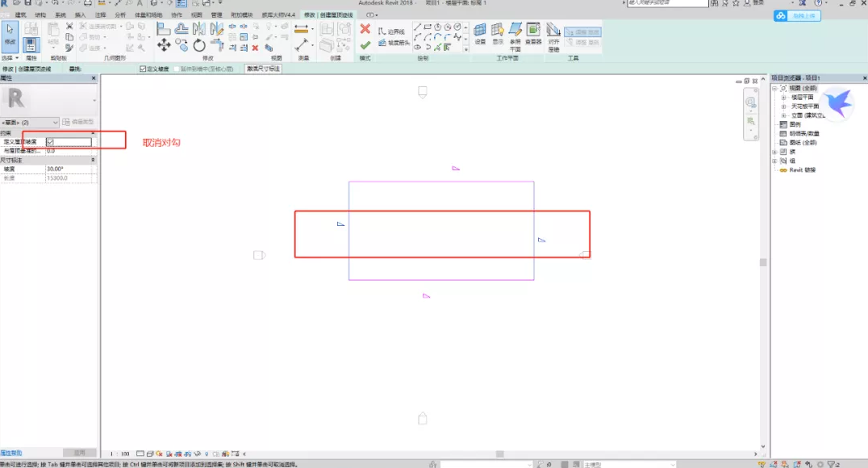Click the Cut to clipboard scissors icon
Screen dimensions: 868x468
click(69, 26)
